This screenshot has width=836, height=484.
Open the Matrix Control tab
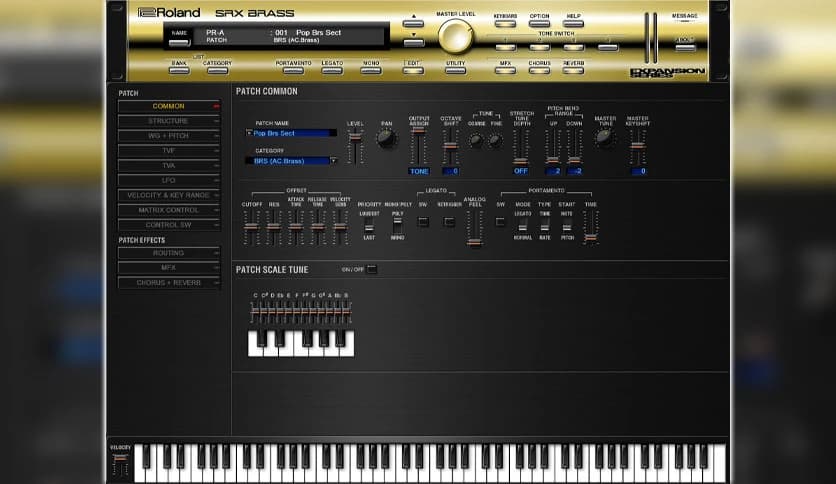pos(168,210)
